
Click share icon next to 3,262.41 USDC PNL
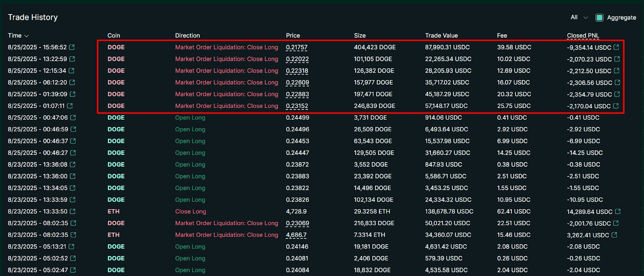[x=614, y=235]
